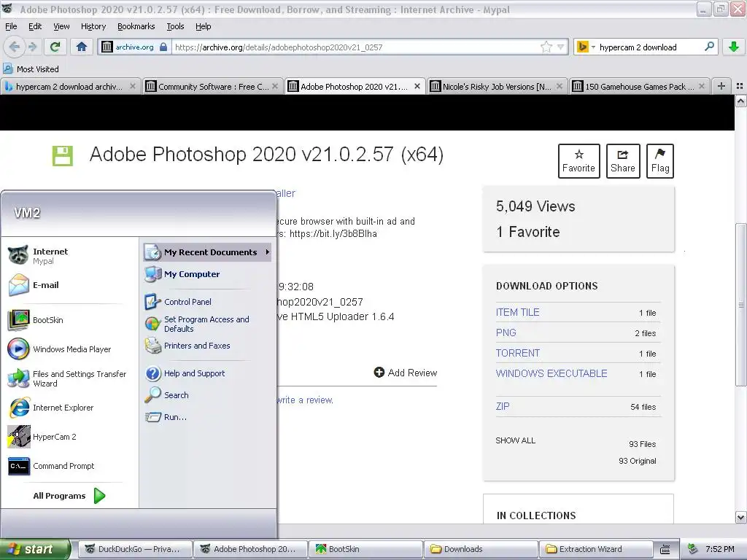The width and height of the screenshot is (747, 560).
Task: Switch to DuckDuckGo taskbar window
Action: [x=135, y=549]
